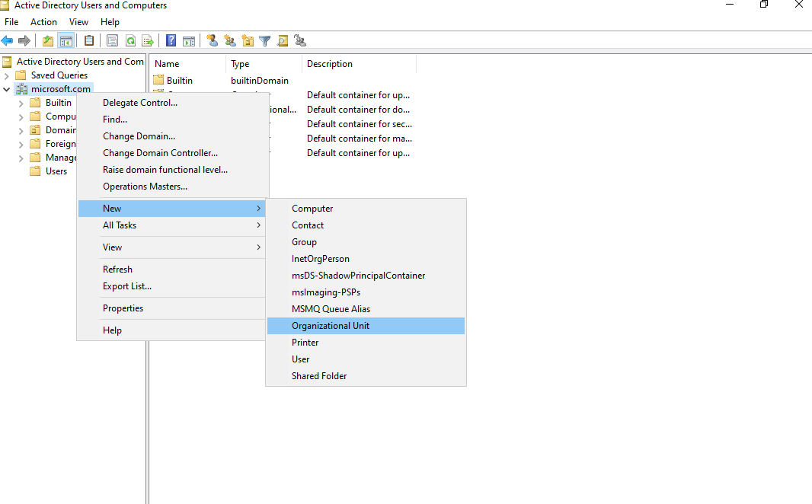This screenshot has width=812, height=504.
Task: Choose Find... from context menu
Action: click(172, 120)
